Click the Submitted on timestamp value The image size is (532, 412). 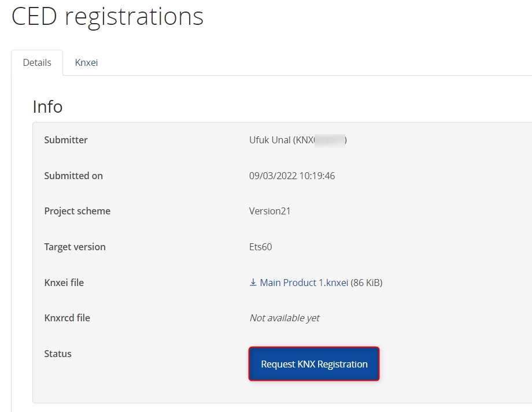tap(291, 176)
